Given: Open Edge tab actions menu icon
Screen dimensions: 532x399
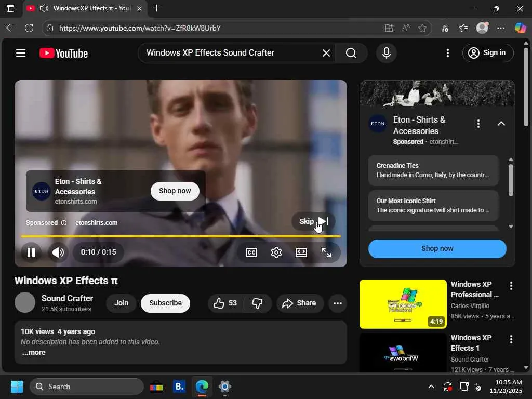Looking at the screenshot, I should [10, 8].
